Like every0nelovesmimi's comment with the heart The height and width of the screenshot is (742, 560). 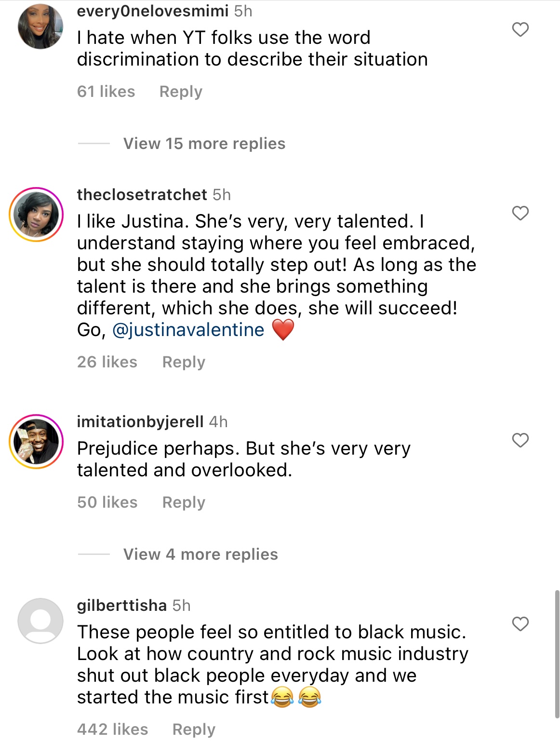click(x=520, y=30)
